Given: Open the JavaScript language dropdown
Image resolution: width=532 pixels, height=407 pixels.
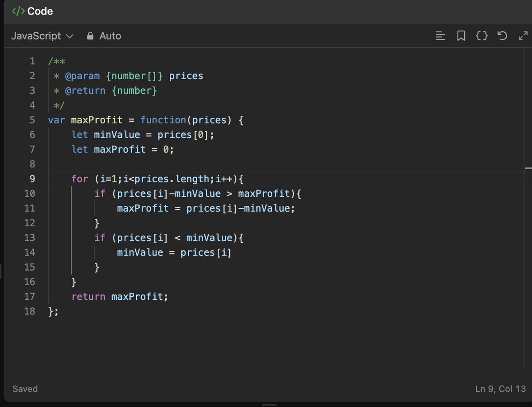Looking at the screenshot, I should (x=35, y=36).
